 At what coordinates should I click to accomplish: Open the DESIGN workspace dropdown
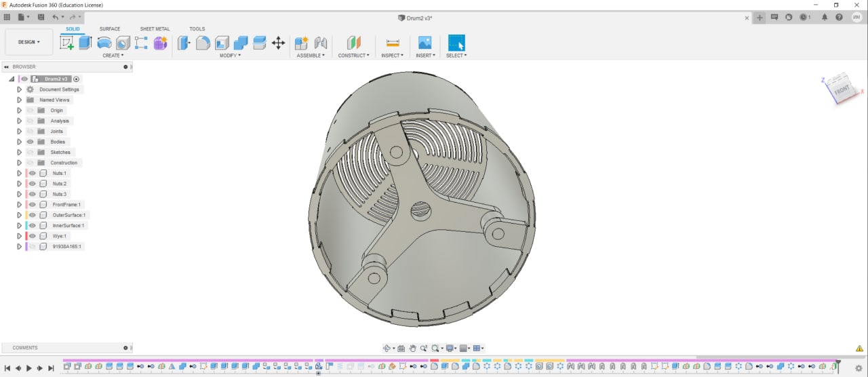click(x=28, y=42)
